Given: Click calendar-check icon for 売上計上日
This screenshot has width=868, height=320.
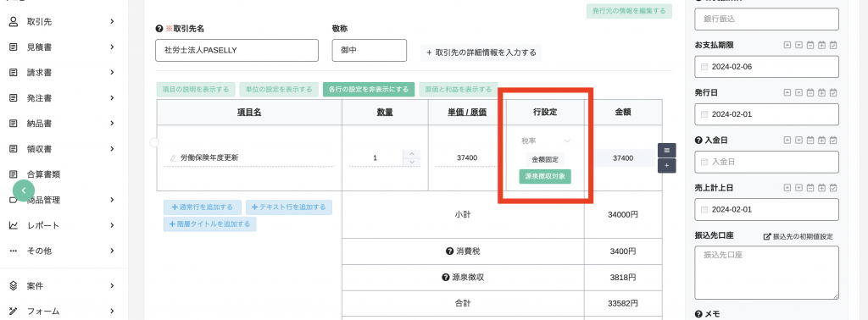Looking at the screenshot, I should 834,188.
